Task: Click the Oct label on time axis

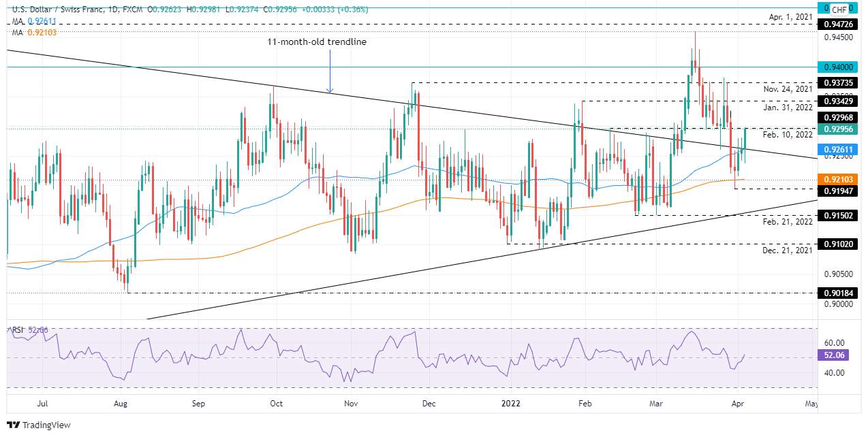Action: (x=276, y=404)
